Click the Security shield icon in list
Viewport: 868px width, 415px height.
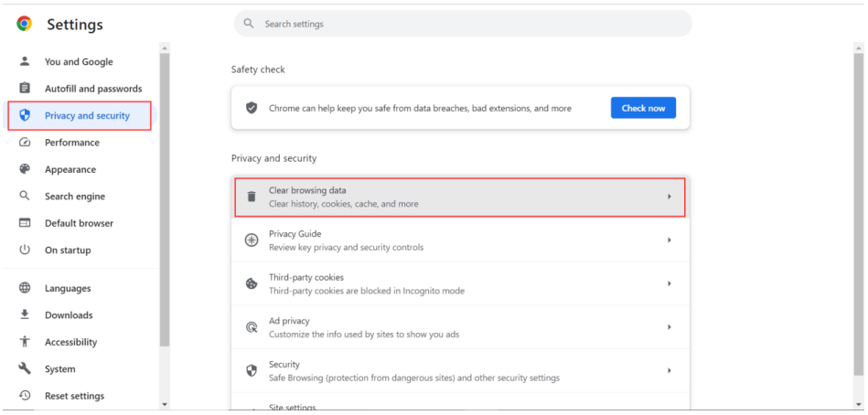click(x=252, y=371)
